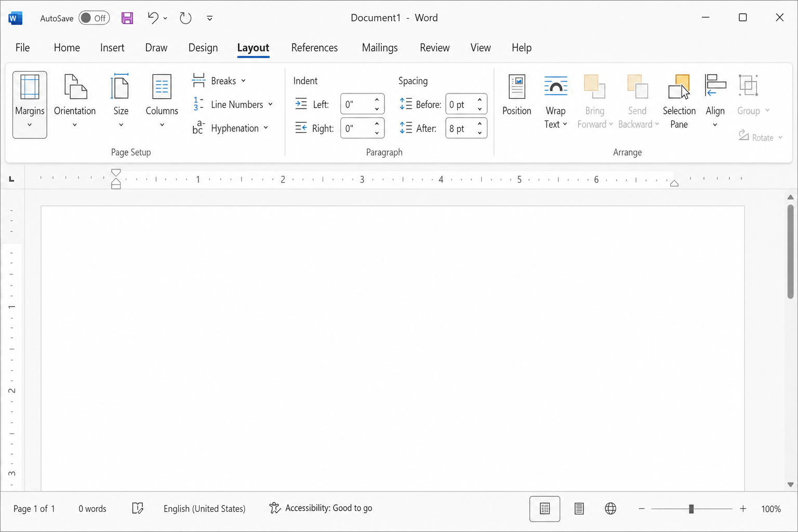This screenshot has width=798, height=532.
Task: Open the Orientation options
Action: pyautogui.click(x=75, y=101)
